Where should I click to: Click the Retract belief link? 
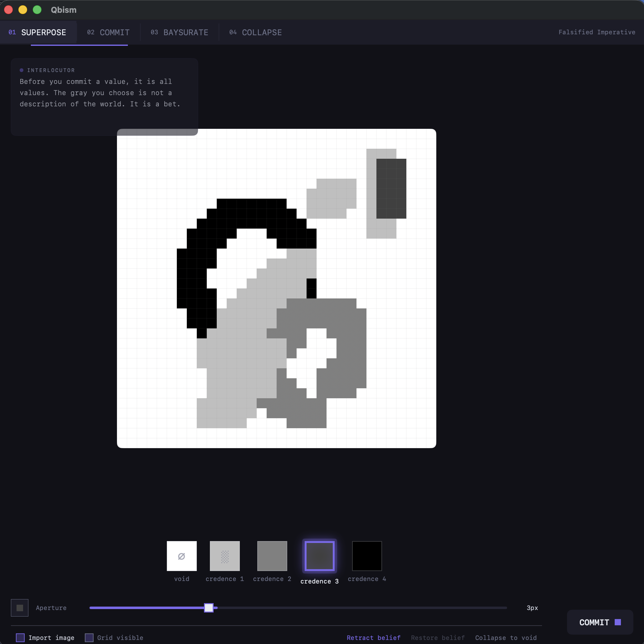pyautogui.click(x=373, y=637)
